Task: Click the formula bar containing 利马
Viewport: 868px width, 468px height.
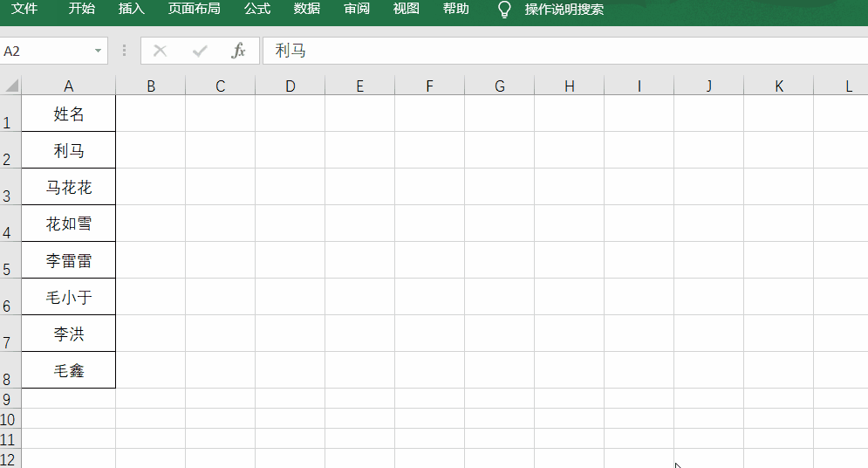Action: pyautogui.click(x=565, y=51)
